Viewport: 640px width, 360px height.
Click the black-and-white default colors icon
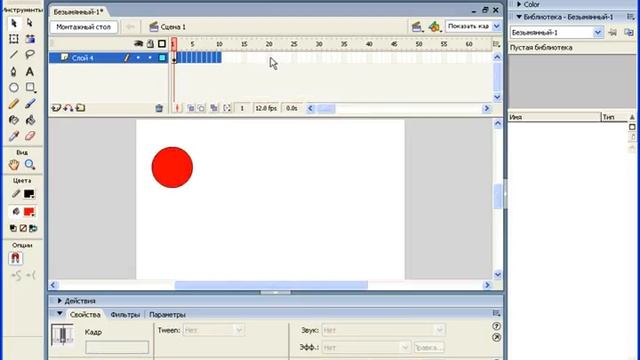[x=13, y=228]
